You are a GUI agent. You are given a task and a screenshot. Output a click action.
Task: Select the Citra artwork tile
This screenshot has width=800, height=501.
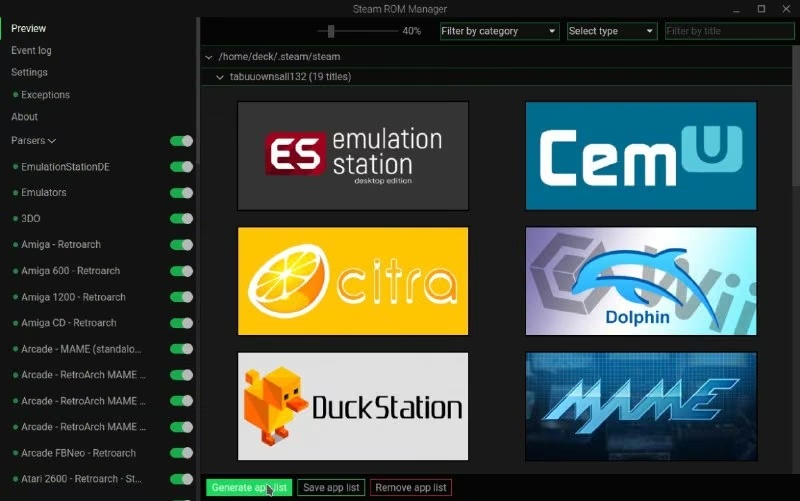[x=353, y=281]
